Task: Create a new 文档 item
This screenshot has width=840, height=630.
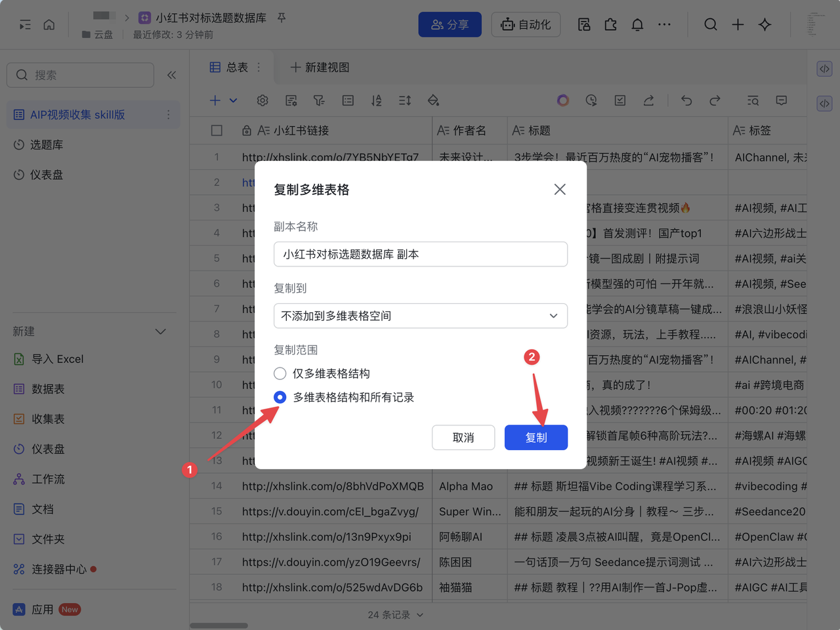Action: (x=33, y=509)
